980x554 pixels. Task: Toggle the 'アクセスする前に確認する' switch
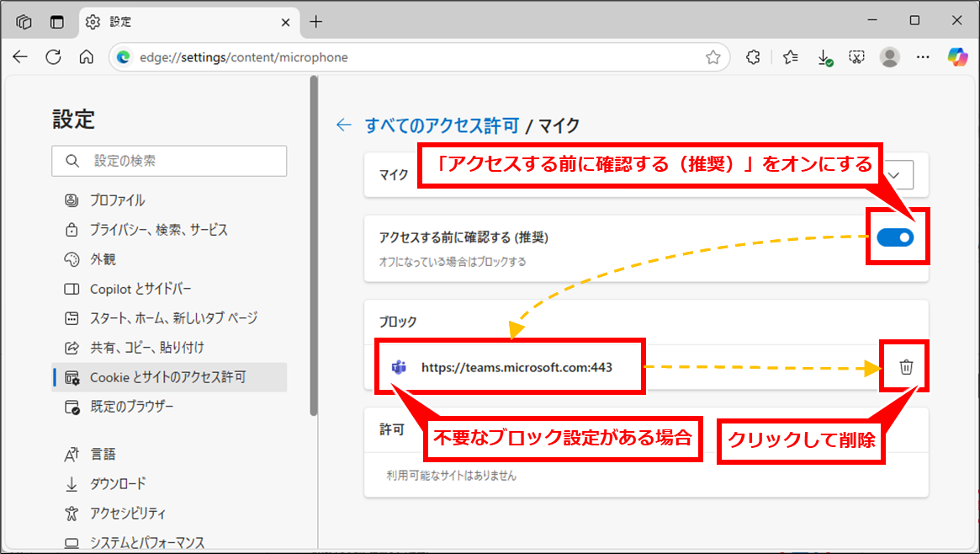pyautogui.click(x=894, y=238)
